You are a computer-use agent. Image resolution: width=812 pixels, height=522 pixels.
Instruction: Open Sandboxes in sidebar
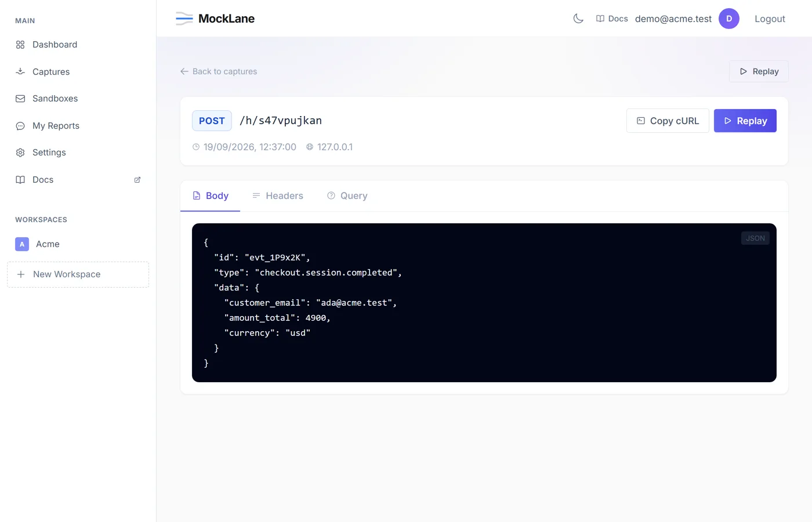coord(78,99)
